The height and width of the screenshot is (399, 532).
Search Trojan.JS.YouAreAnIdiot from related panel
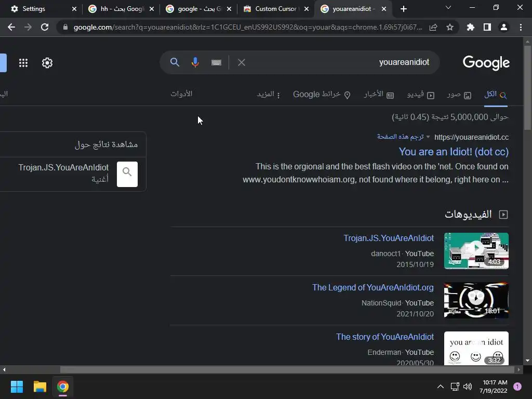[x=73, y=174]
